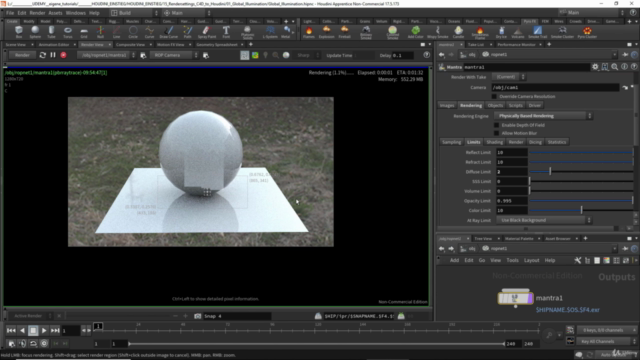Screen dimensions: 640x360
Task: Stop the render with red button
Action: click(x=63, y=55)
